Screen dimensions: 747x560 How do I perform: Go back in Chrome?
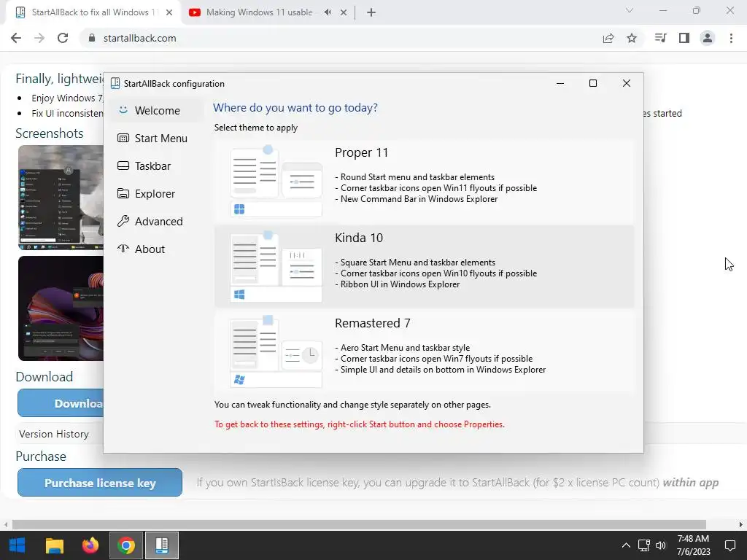16,38
